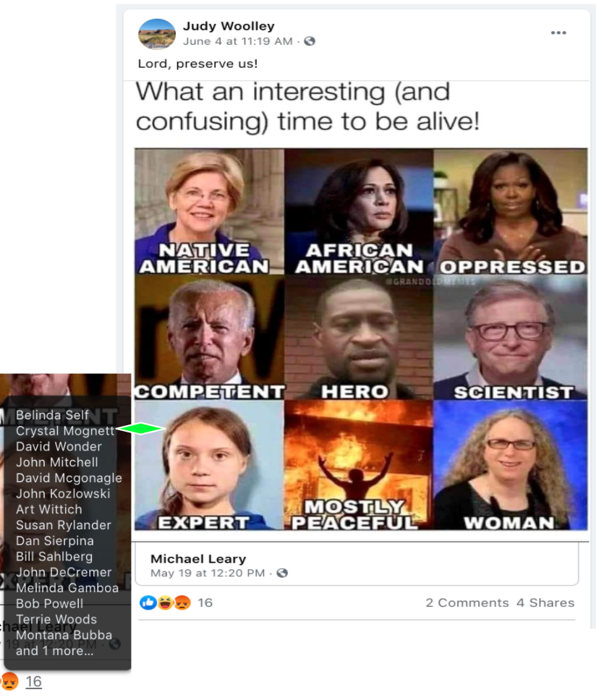Select Crystal Mognett in the reactions list

(65, 431)
